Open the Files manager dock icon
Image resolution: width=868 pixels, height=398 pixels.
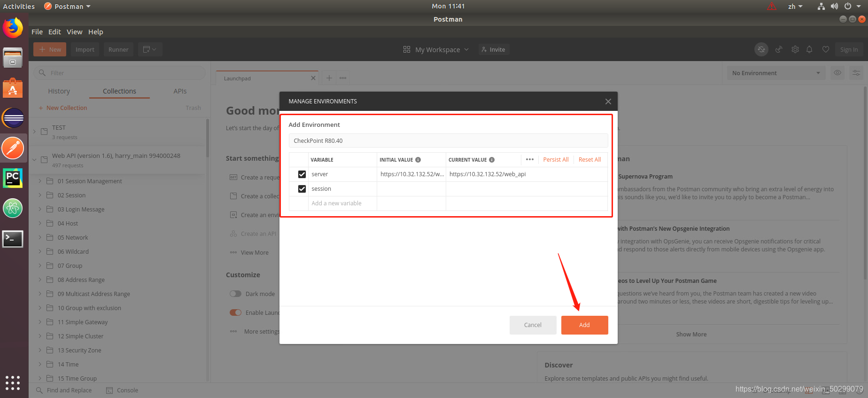point(13,58)
